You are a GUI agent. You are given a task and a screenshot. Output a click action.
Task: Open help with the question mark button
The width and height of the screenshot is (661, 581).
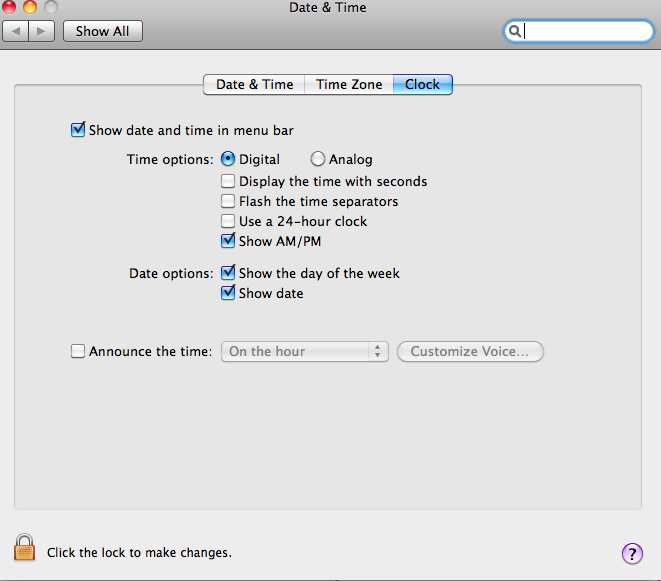(x=632, y=553)
